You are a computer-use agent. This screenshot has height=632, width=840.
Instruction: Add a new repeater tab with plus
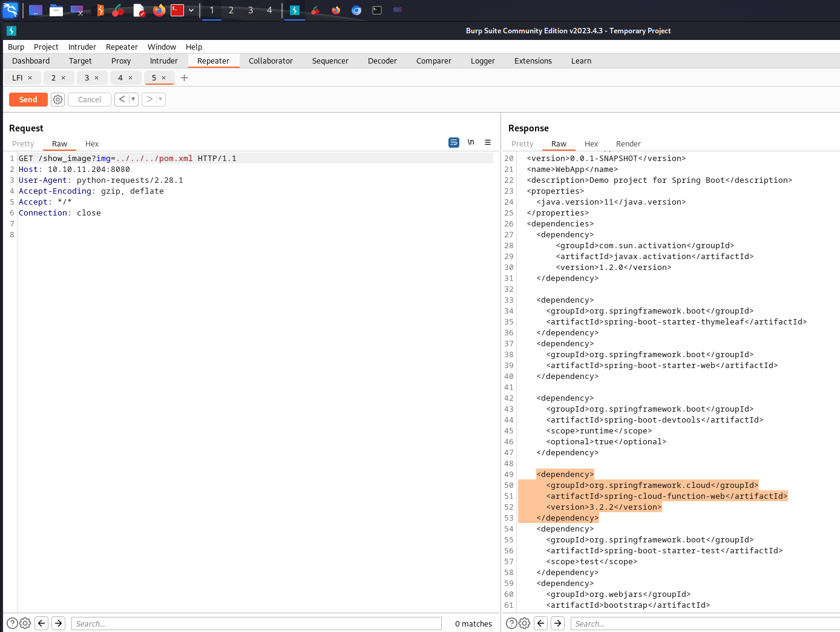(185, 78)
